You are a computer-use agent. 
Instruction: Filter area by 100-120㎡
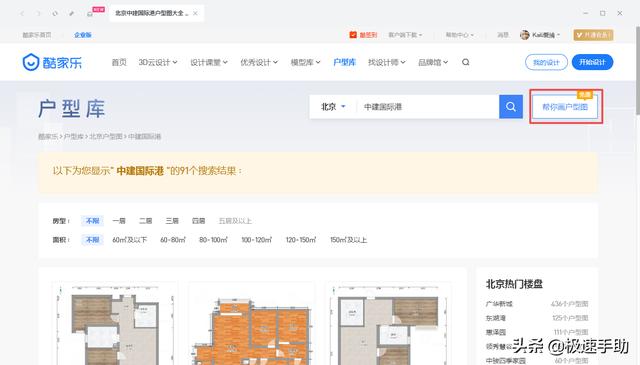(x=256, y=240)
